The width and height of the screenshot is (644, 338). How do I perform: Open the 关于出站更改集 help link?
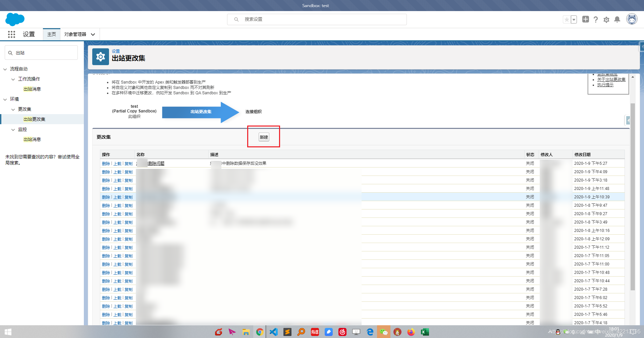[x=611, y=80]
